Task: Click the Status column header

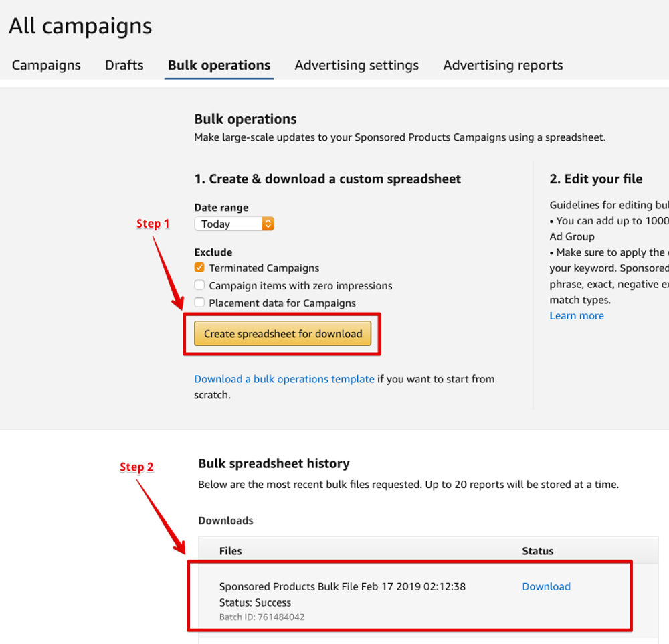Action: pos(537,551)
